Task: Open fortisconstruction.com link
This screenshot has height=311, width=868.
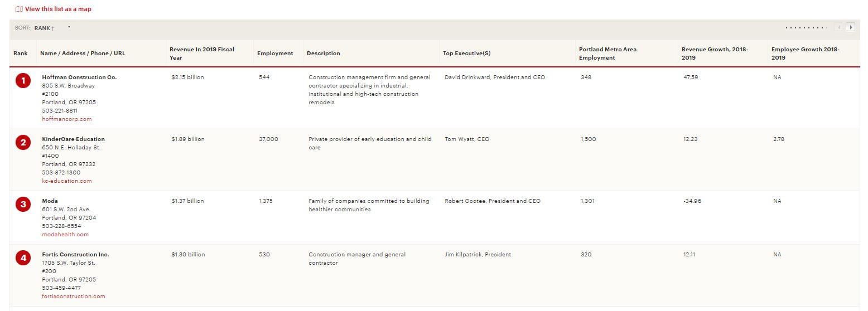Action: coord(74,297)
